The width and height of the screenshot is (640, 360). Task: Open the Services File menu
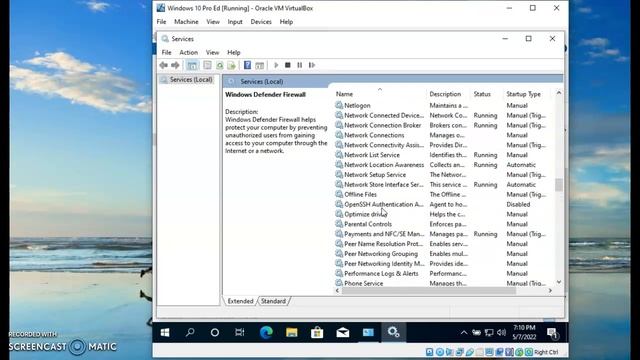coord(167,52)
